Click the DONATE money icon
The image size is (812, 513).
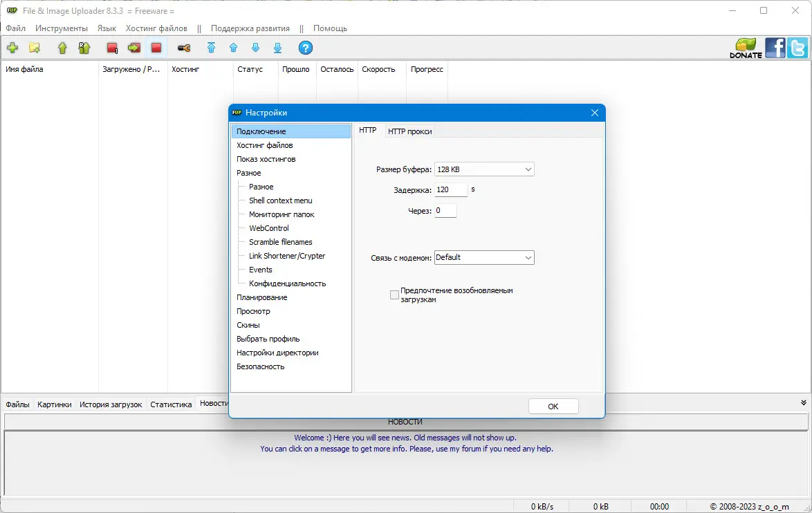746,48
